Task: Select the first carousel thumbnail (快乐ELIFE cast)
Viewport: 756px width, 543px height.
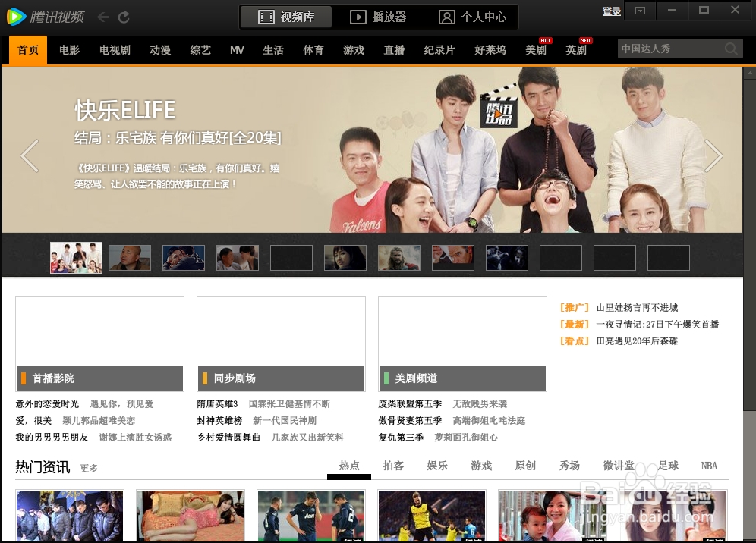Action: point(76,258)
